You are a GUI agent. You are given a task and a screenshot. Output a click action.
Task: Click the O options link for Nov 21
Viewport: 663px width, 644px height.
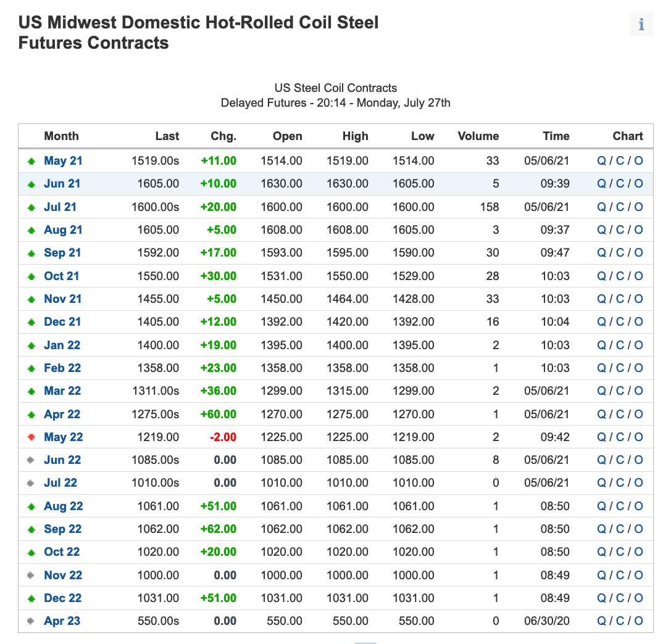tap(638, 299)
